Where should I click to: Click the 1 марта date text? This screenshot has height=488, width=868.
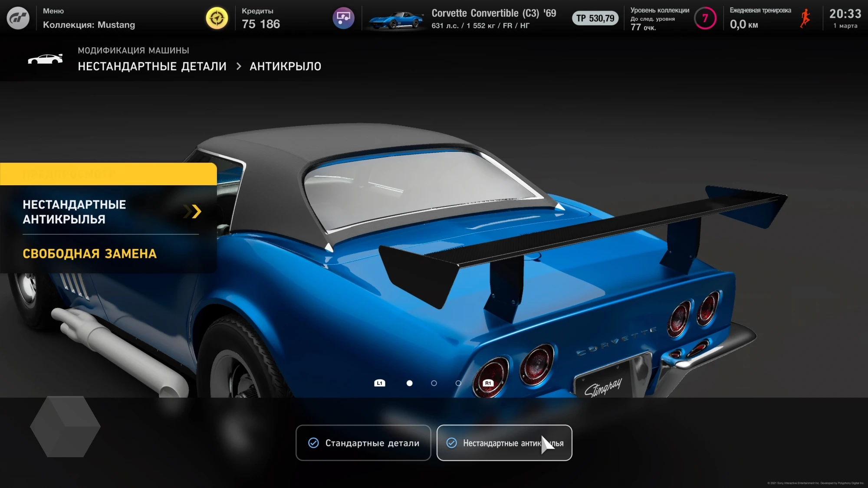click(845, 26)
